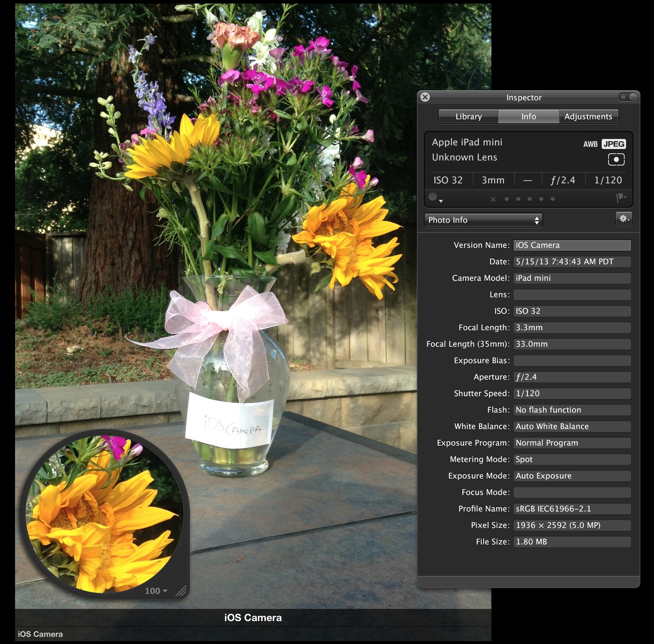This screenshot has height=644, width=654.
Task: Click the circular loupe magnifier view
Action: (105, 513)
